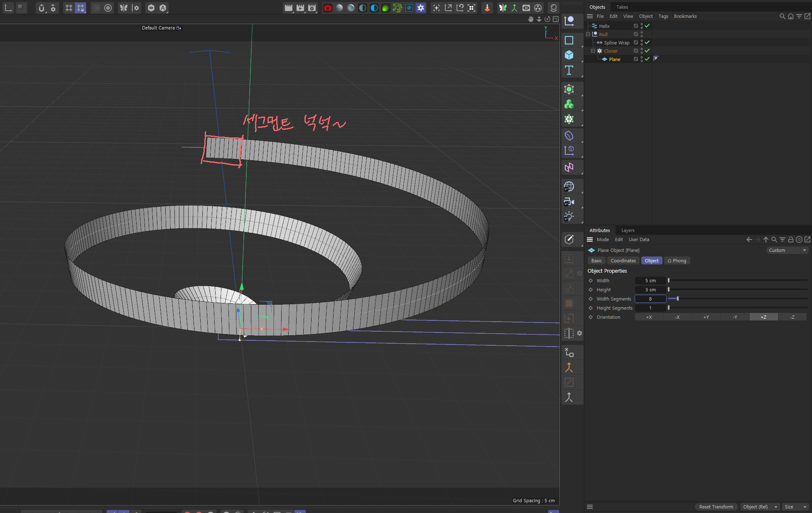Click the Height value field
Screen dimensions: 812x513
click(650, 290)
